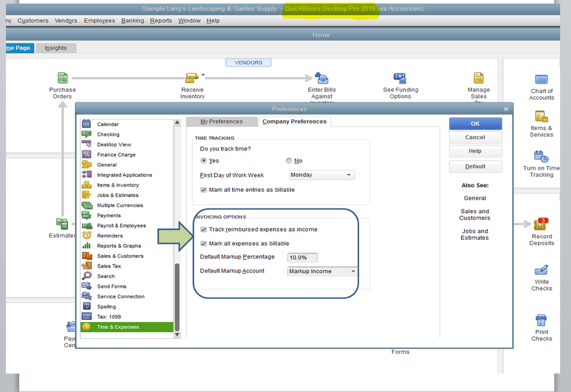
Task: Select Checking preference category
Action: click(126, 134)
